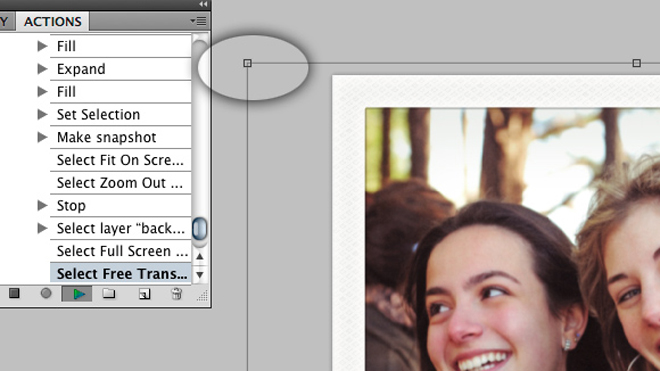The width and height of the screenshot is (660, 371).
Task: Expand the Stop step
Action: [x=42, y=205]
